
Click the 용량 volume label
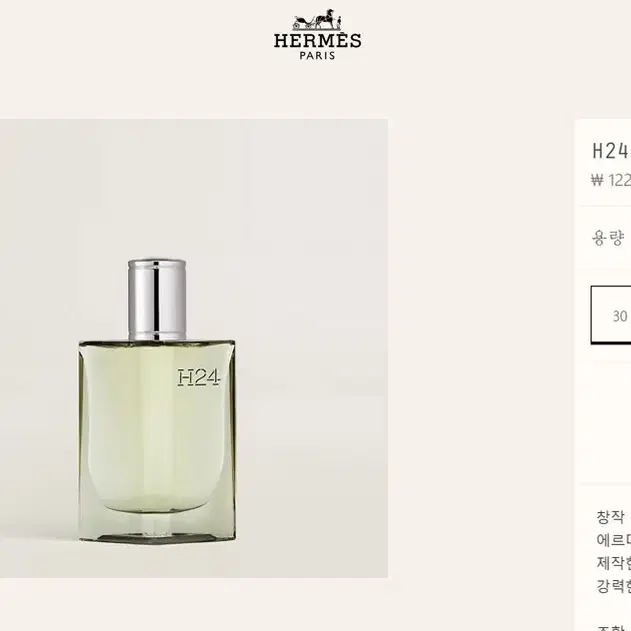point(608,237)
